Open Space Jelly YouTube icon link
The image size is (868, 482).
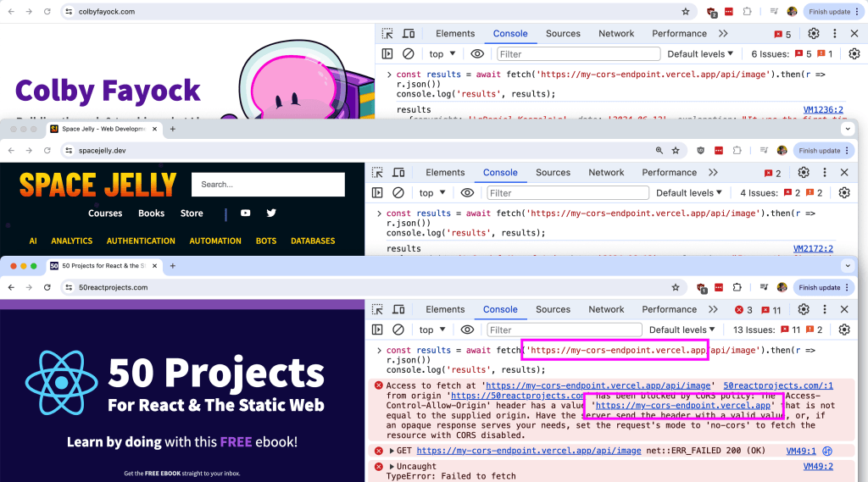tap(245, 213)
